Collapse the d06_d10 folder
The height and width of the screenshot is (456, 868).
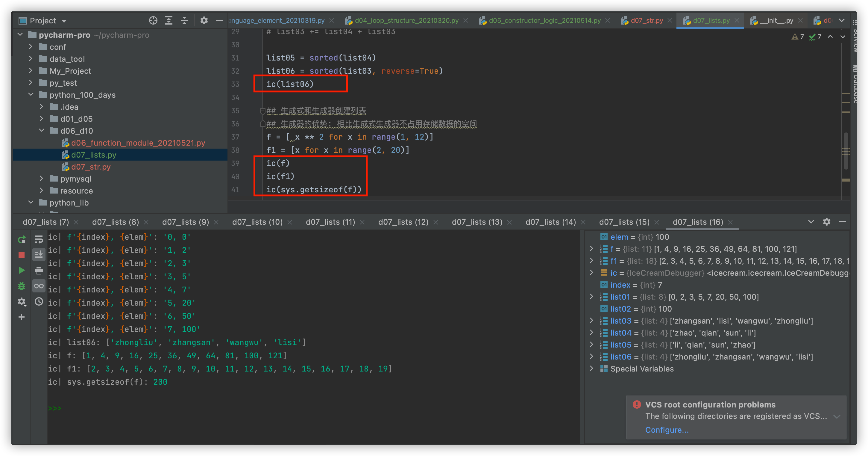tap(41, 131)
